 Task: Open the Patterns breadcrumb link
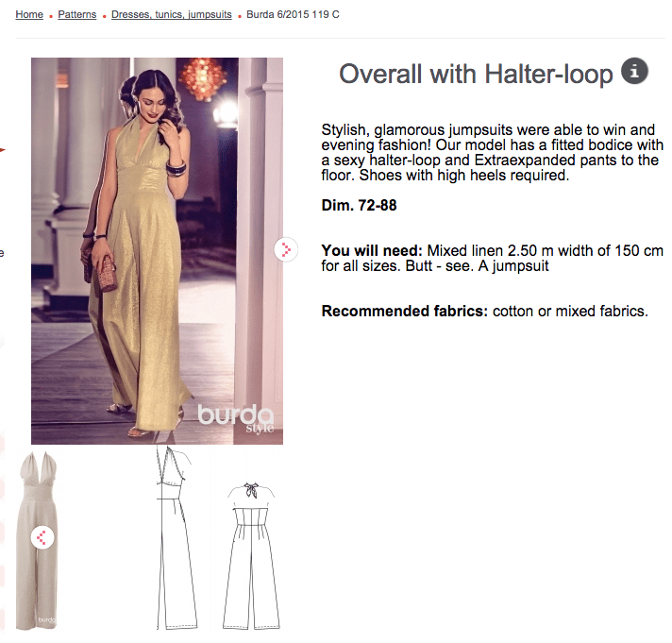click(76, 15)
